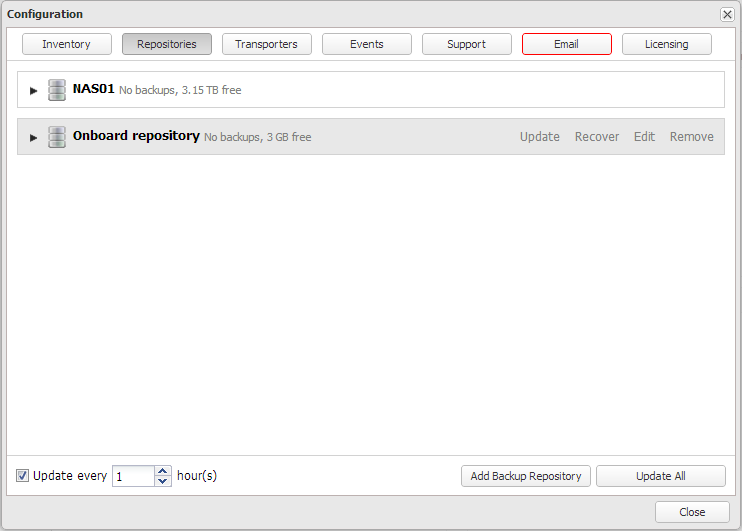Expand the Onboard repository row

(x=33, y=138)
